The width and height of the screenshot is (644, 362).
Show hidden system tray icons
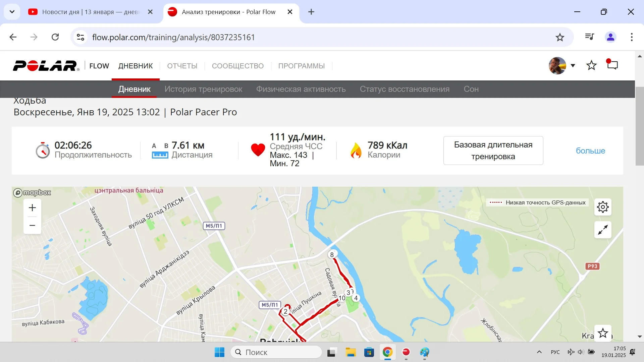539,352
